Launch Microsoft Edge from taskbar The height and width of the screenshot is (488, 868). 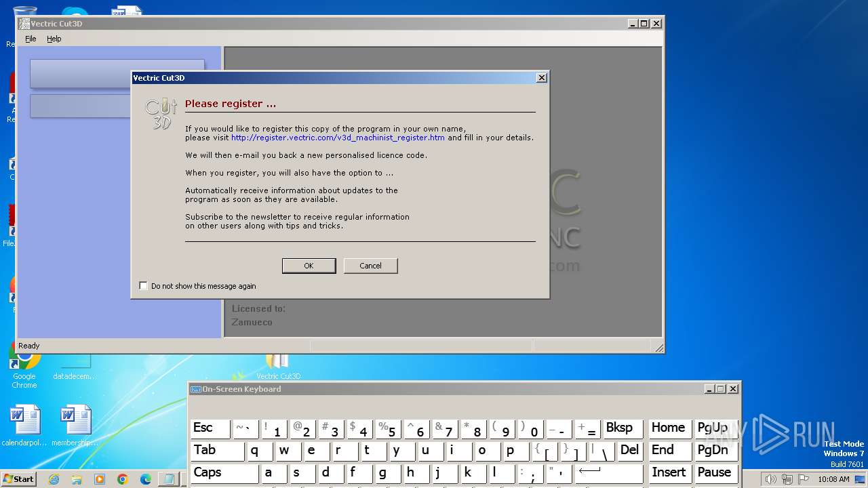coord(146,479)
